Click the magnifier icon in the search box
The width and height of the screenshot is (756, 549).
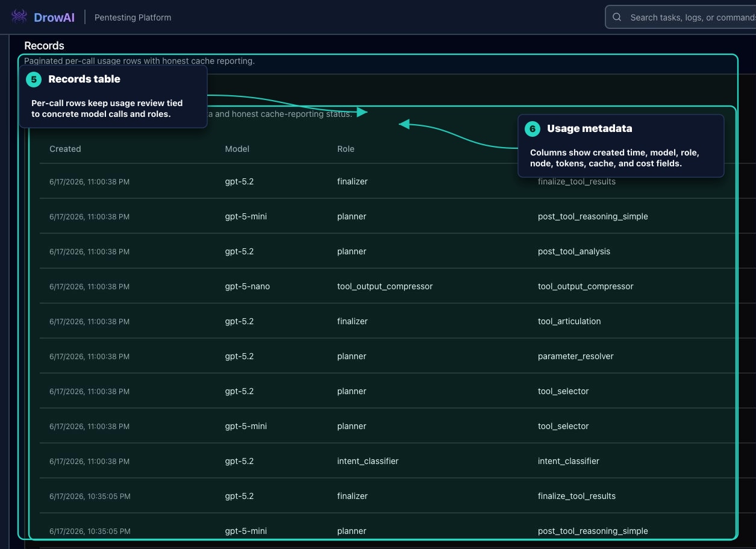(x=617, y=17)
